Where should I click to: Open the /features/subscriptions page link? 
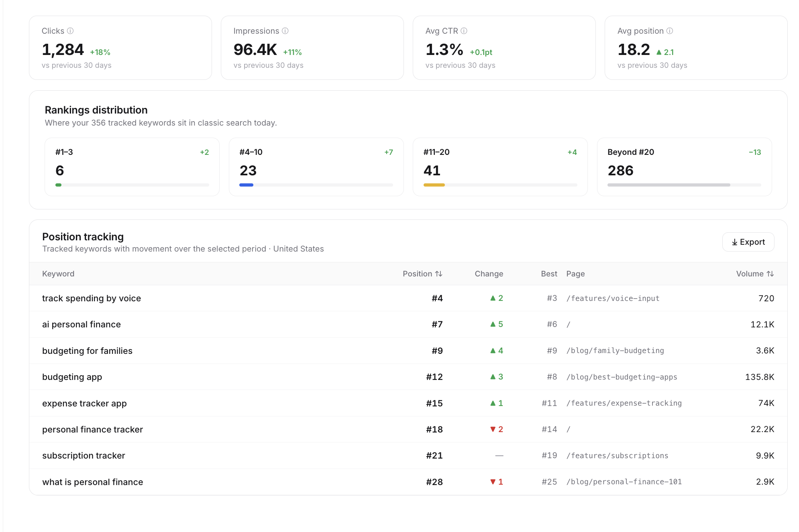click(617, 456)
